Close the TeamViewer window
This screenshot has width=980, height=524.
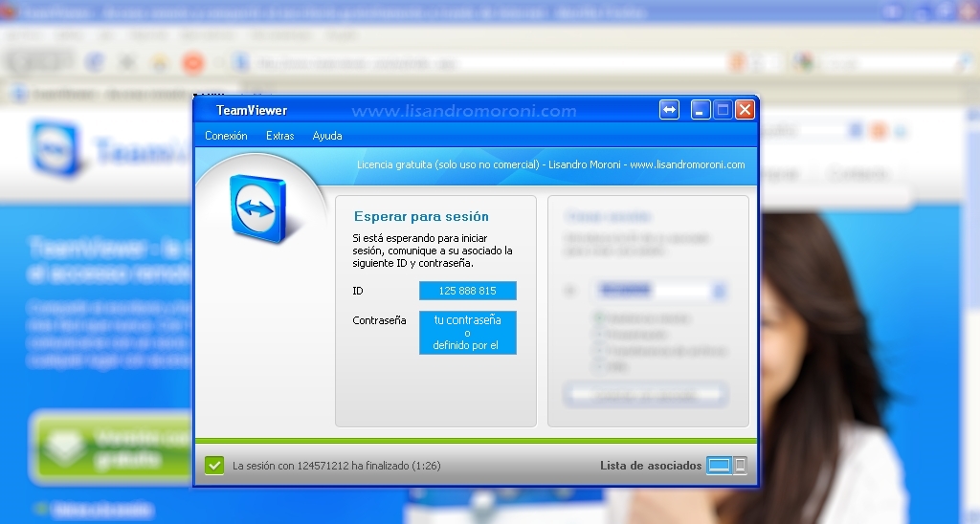click(745, 110)
